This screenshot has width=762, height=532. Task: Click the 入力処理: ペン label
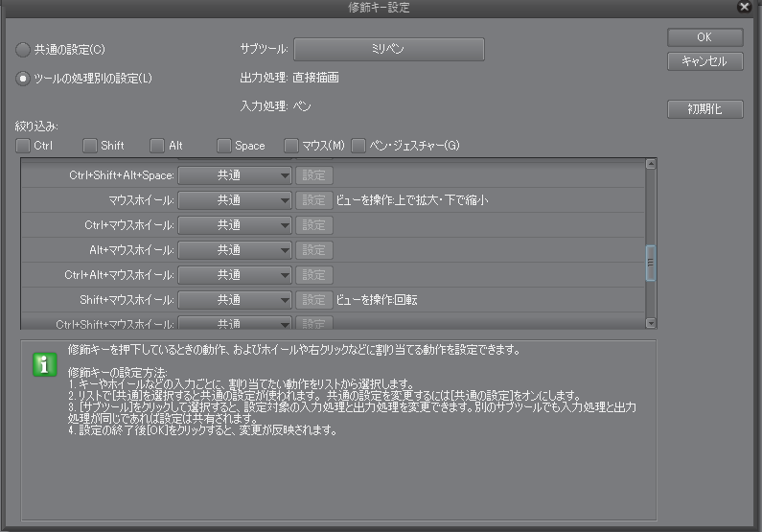275,105
